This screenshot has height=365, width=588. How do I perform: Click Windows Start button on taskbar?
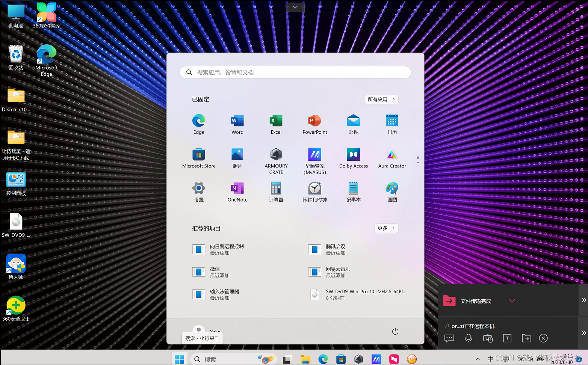pyautogui.click(x=180, y=359)
